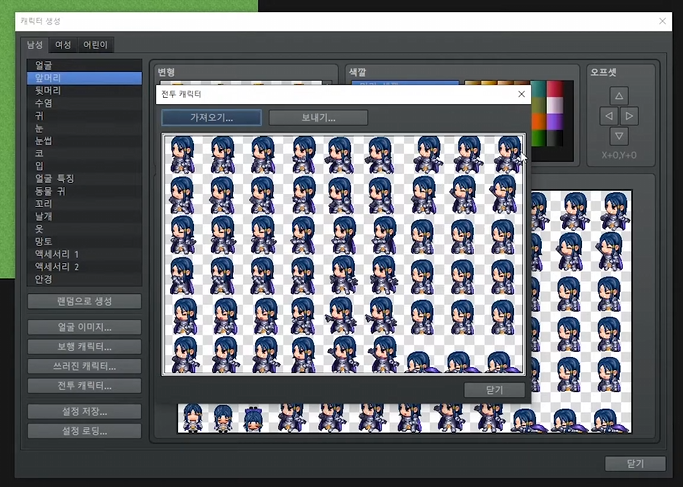
Task: Click the battle sprite sheet preview image
Action: click(344, 254)
